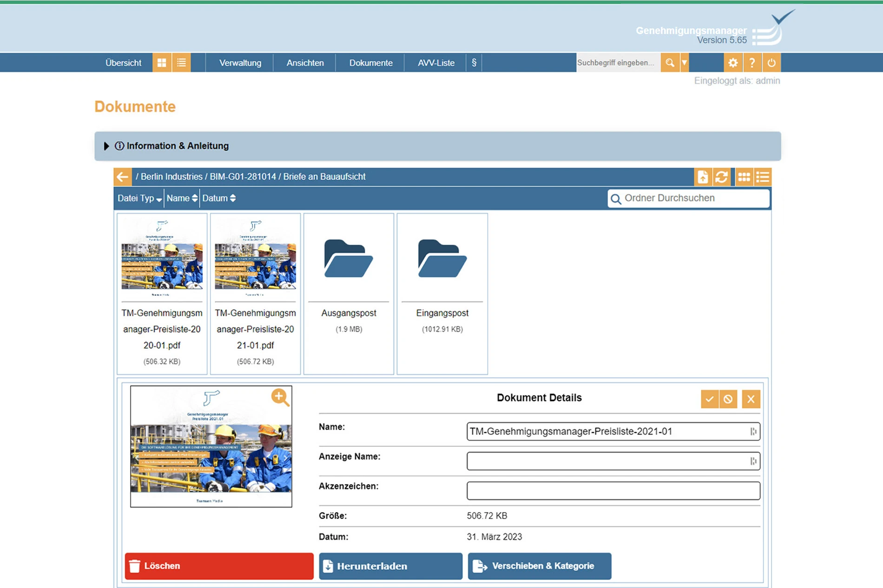The height and width of the screenshot is (588, 883).
Task: Zoom the preview with the magnifier plus icon
Action: 280,398
